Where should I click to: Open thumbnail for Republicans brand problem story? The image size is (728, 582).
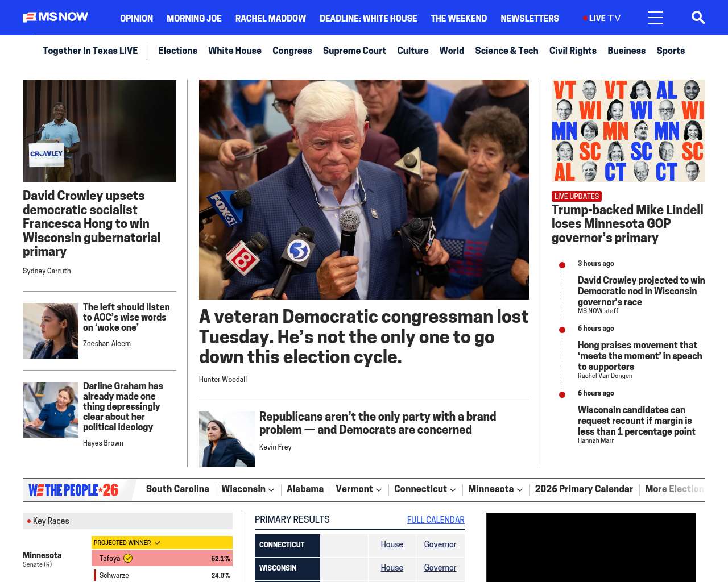pyautogui.click(x=227, y=439)
